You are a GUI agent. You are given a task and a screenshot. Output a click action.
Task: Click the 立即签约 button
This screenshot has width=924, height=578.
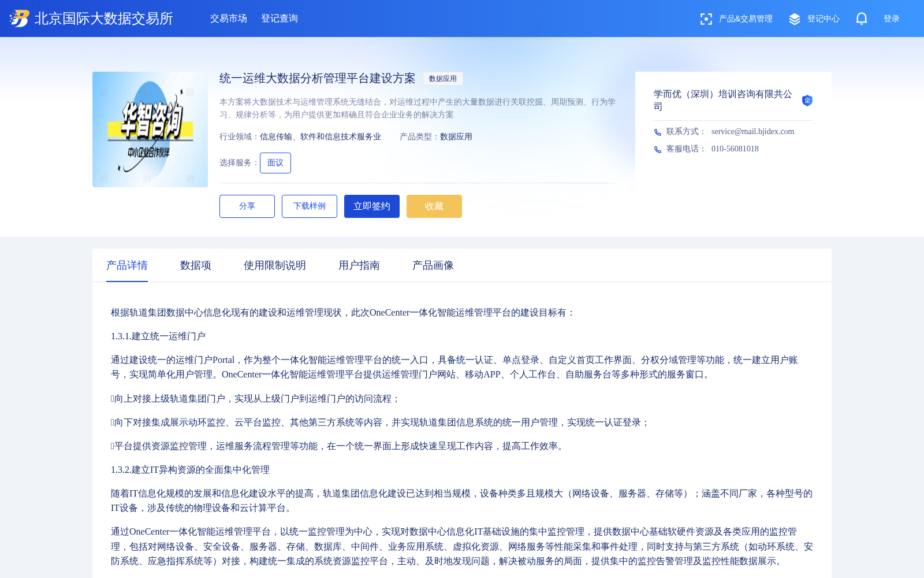pos(372,206)
